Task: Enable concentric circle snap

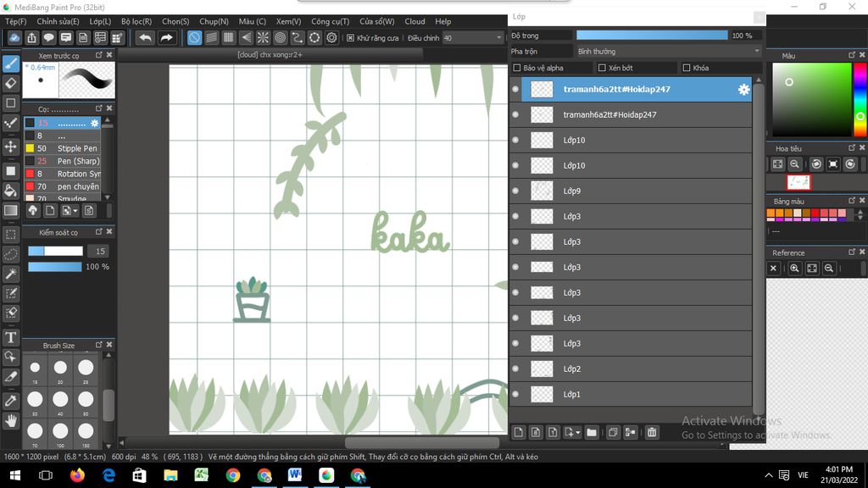Action: click(280, 37)
